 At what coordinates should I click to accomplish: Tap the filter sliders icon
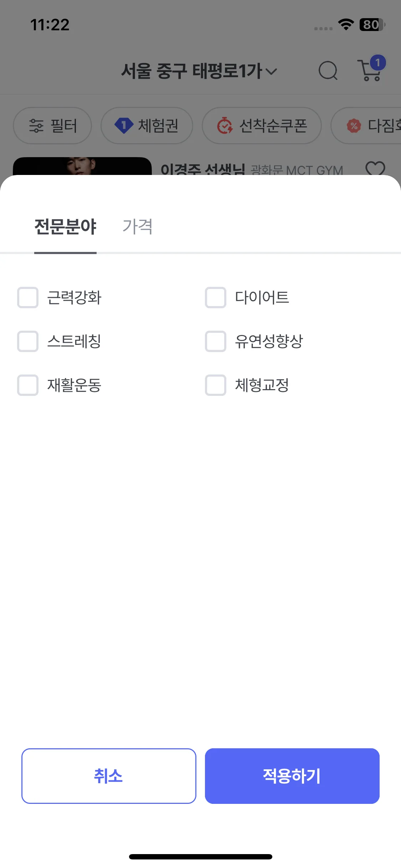click(x=36, y=126)
